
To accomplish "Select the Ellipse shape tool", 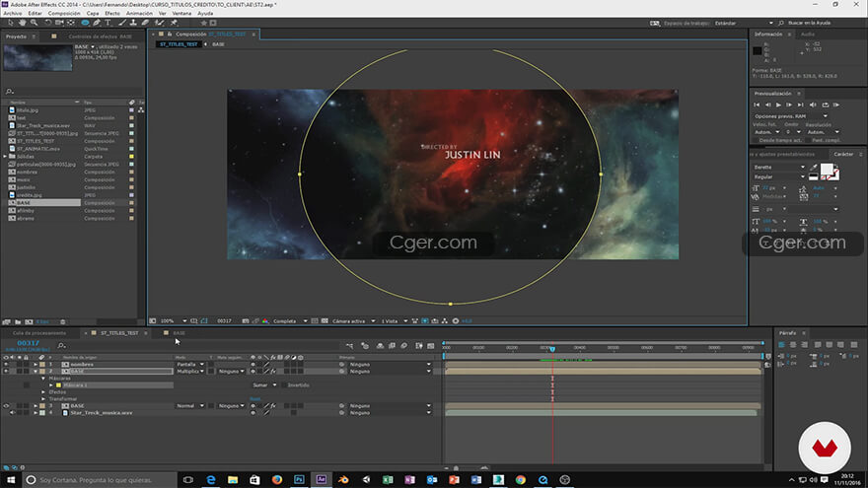I will coord(85,23).
